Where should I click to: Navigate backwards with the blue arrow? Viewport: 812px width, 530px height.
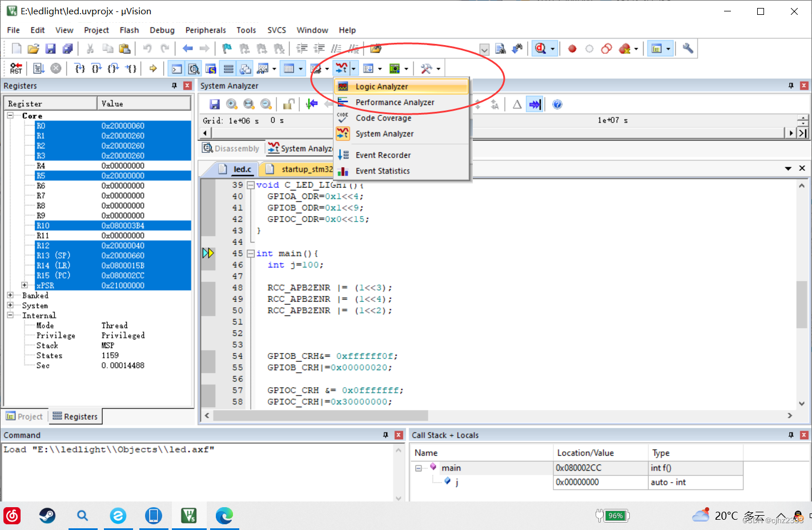[x=187, y=49]
